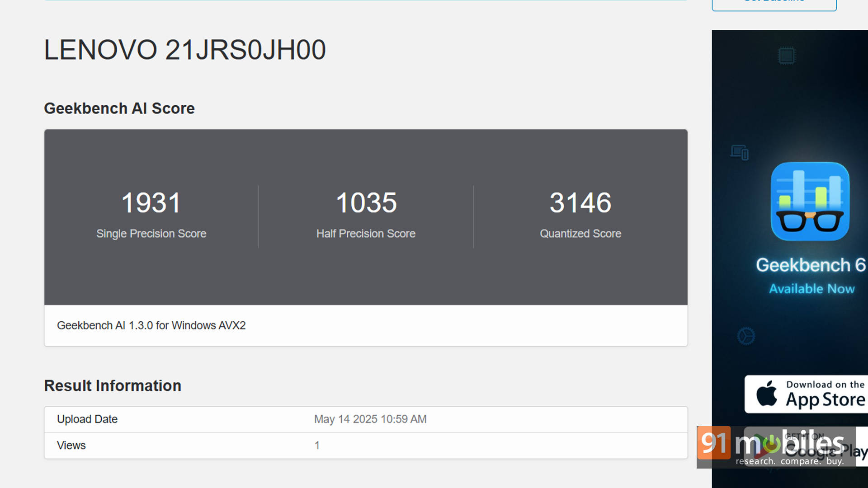Viewport: 868px width, 488px height.
Task: Click the Views row label
Action: point(71,446)
